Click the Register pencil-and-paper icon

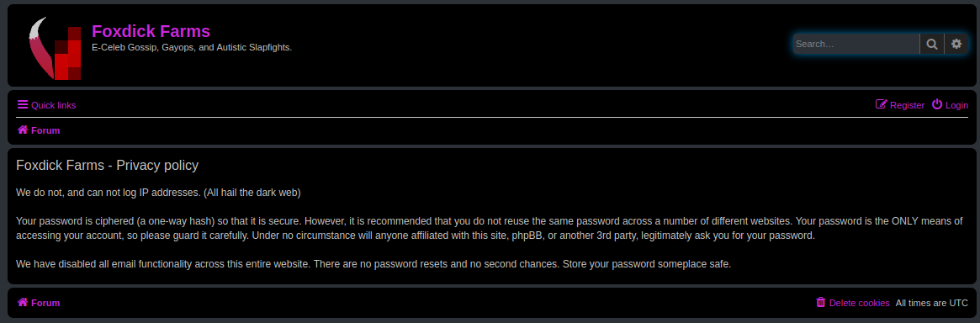tap(882, 104)
